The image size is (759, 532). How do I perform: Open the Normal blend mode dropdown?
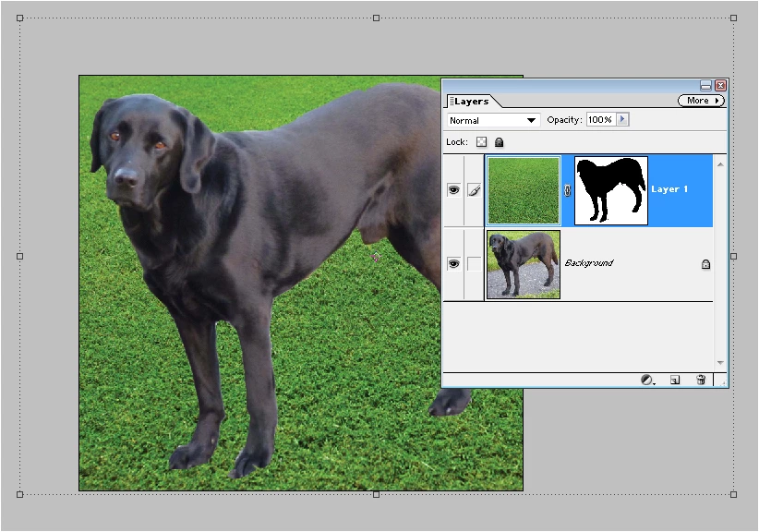(x=493, y=120)
